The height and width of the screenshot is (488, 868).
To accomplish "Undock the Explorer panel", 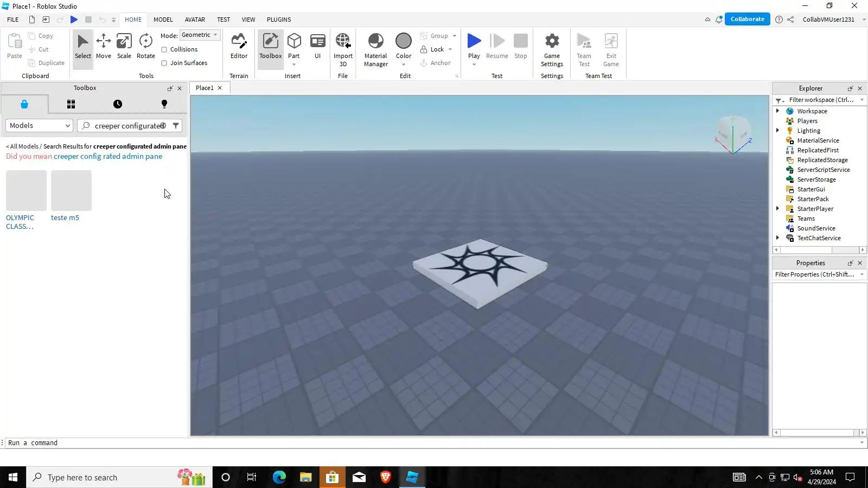I will click(x=850, y=88).
